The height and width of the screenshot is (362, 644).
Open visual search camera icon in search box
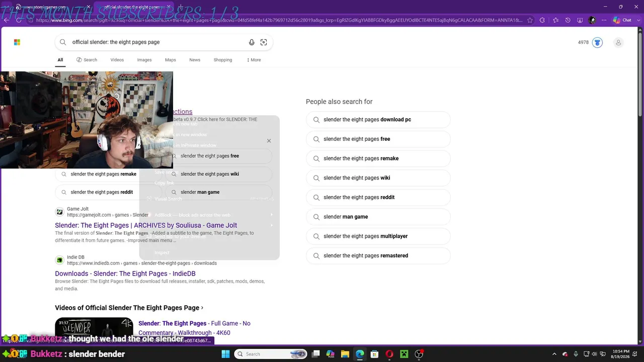pos(264,42)
